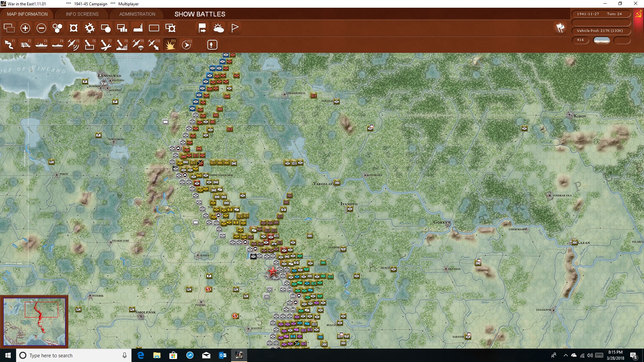
Task: Click the Smolensk city label
Action: (146, 312)
